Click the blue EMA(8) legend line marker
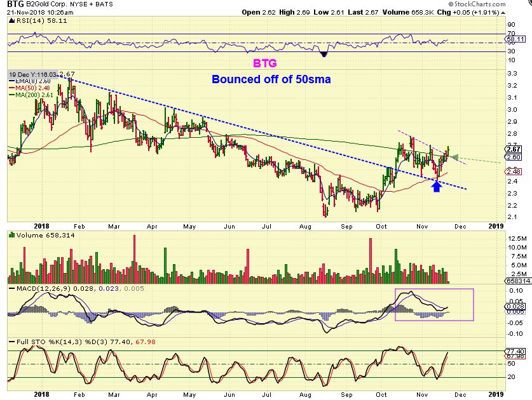 [11, 81]
